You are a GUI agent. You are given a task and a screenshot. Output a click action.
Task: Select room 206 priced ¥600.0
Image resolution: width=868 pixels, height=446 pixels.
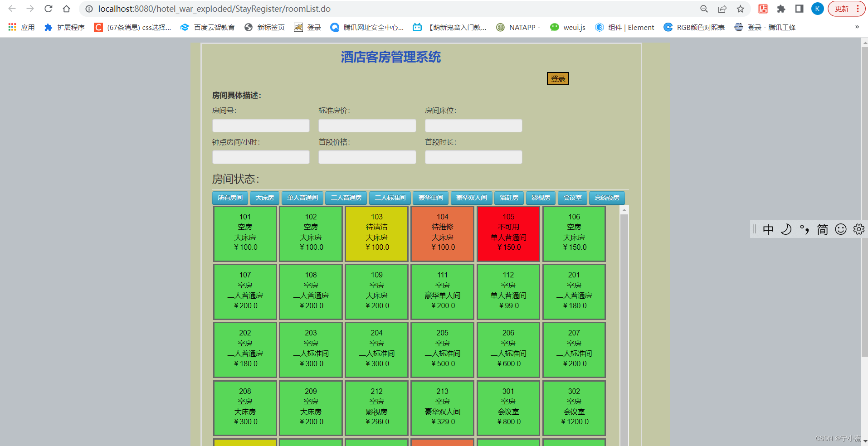tap(508, 350)
